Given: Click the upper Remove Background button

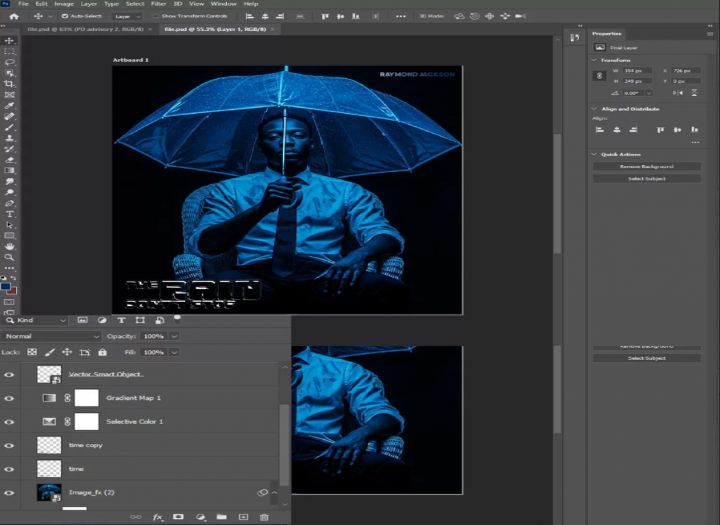Looking at the screenshot, I should pyautogui.click(x=647, y=166).
